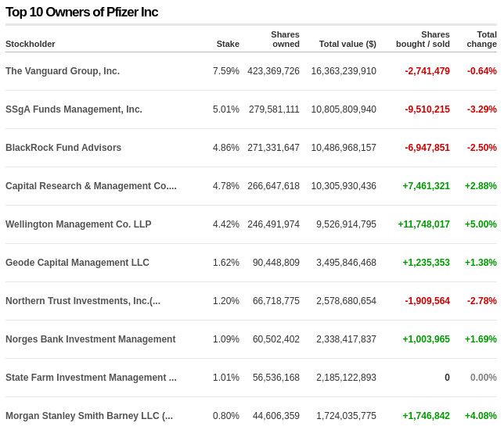Click Shares bought / sold column header
Viewport: 504px width, 430px height.
[423, 39]
